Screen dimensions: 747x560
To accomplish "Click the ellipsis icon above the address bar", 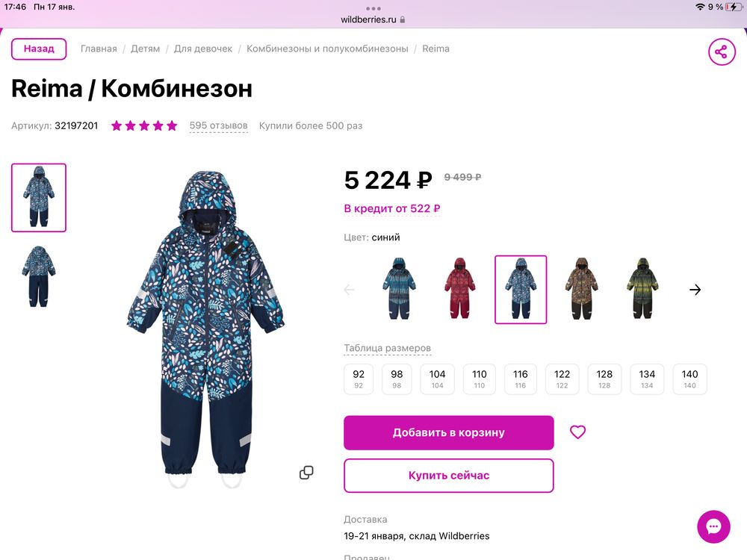I will pos(373,7).
